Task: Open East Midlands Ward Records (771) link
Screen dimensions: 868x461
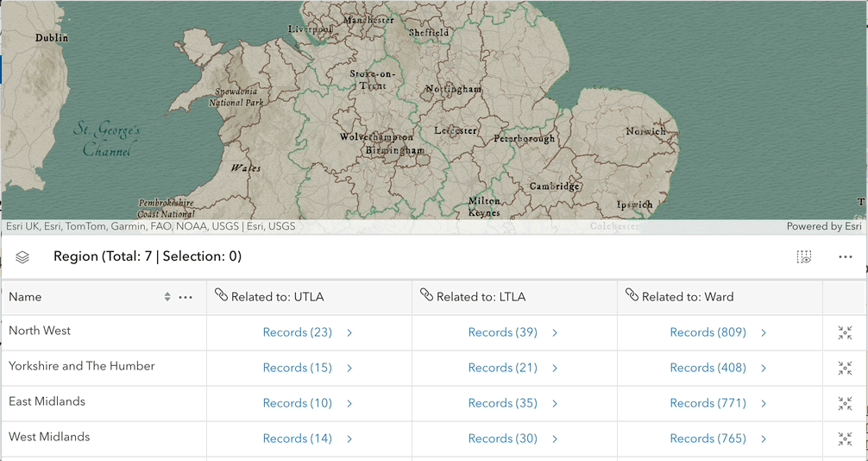Action: (x=708, y=403)
